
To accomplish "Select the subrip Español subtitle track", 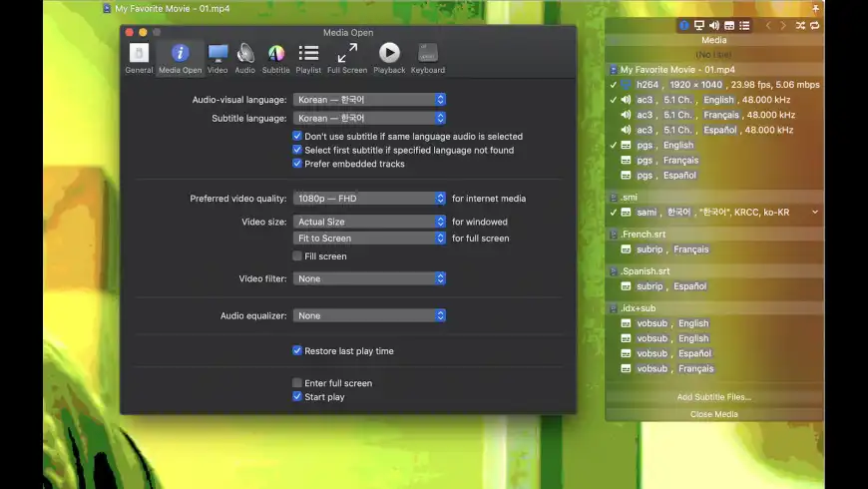I will (x=714, y=286).
